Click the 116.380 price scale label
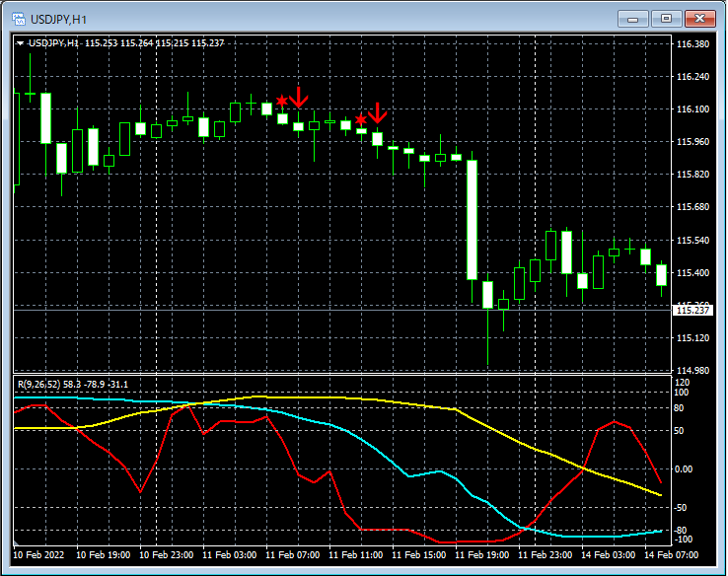This screenshot has height=576, width=728. [x=692, y=44]
